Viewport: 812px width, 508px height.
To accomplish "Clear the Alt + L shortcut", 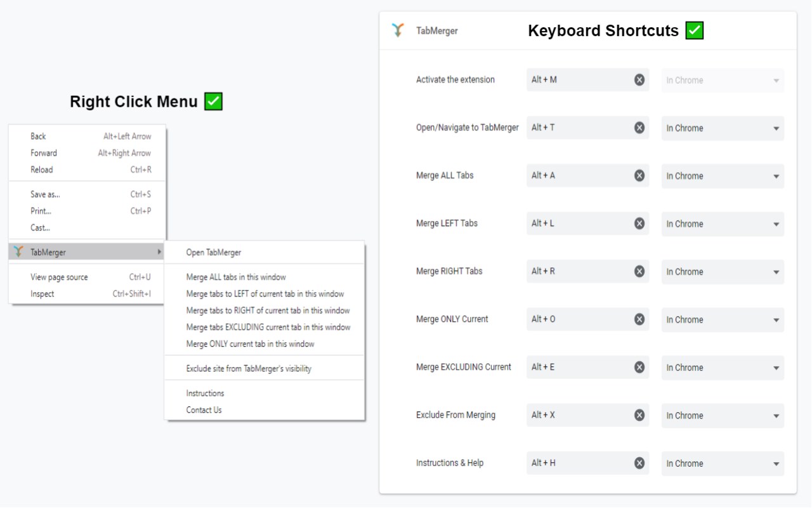I will (639, 224).
